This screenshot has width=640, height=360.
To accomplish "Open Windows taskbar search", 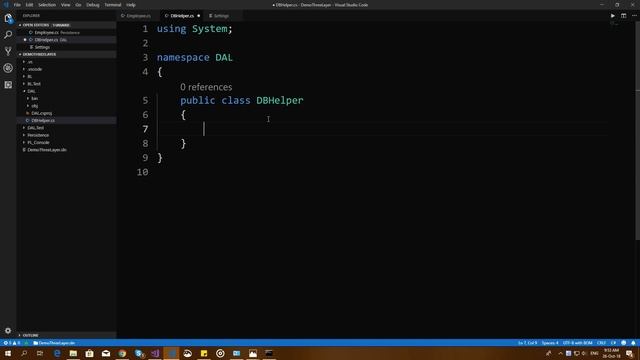I will pos(24,353).
